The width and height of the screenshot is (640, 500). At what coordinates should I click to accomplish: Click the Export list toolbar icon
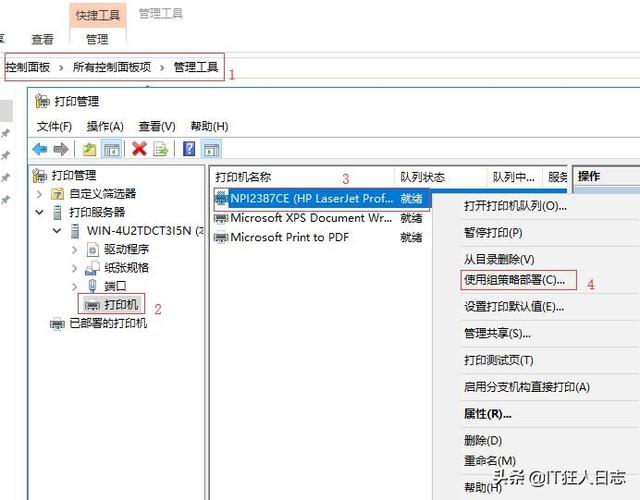160,149
